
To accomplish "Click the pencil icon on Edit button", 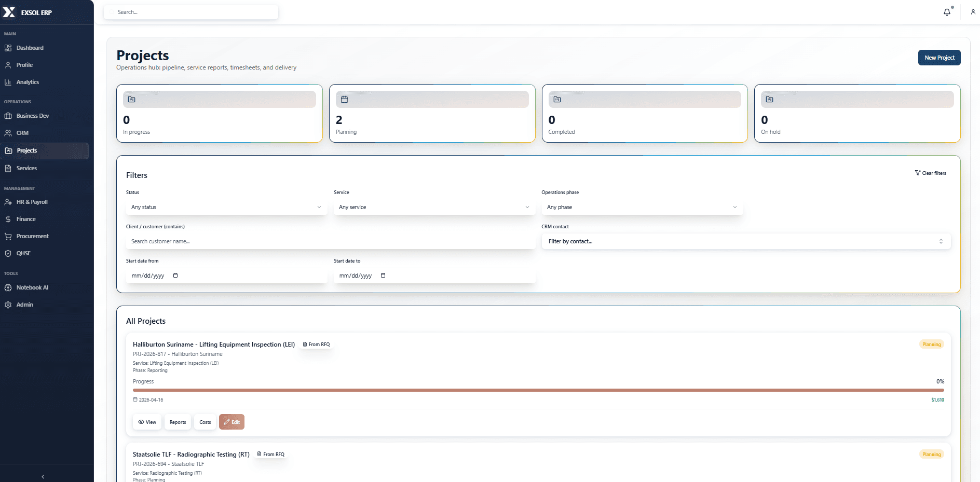I will click(x=227, y=422).
